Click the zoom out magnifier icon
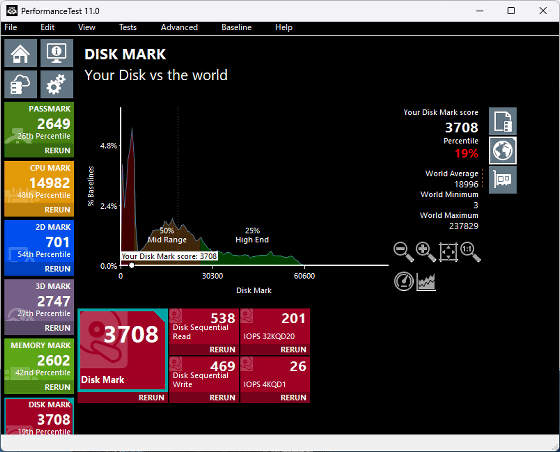 tap(404, 252)
